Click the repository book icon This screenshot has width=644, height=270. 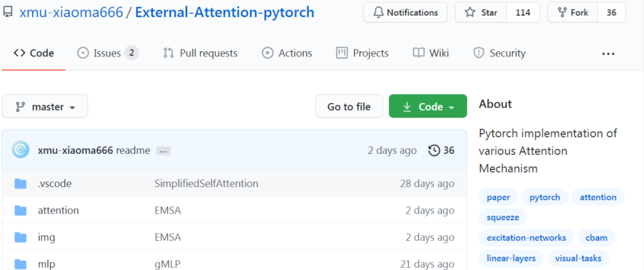(8, 12)
